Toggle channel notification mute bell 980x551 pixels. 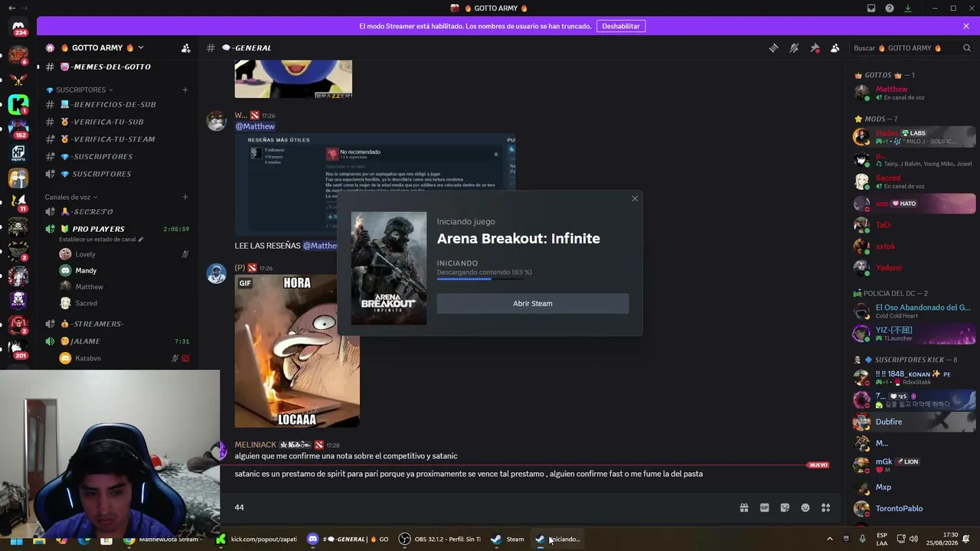click(794, 47)
